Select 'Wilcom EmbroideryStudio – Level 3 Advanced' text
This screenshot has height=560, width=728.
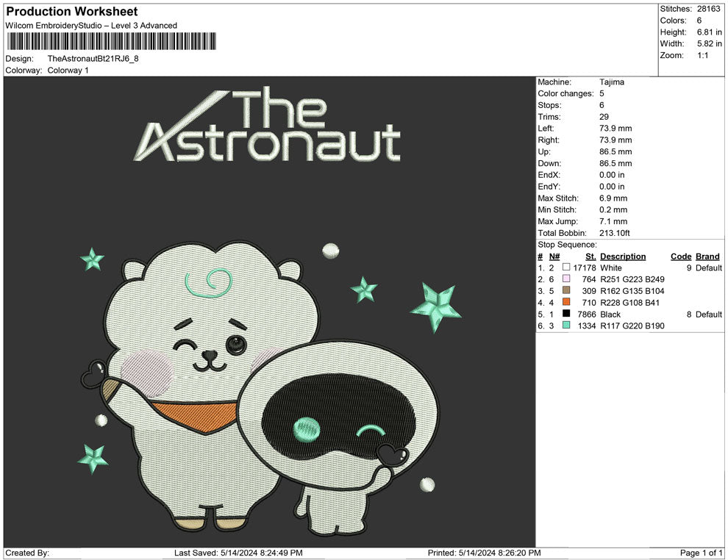pos(91,26)
